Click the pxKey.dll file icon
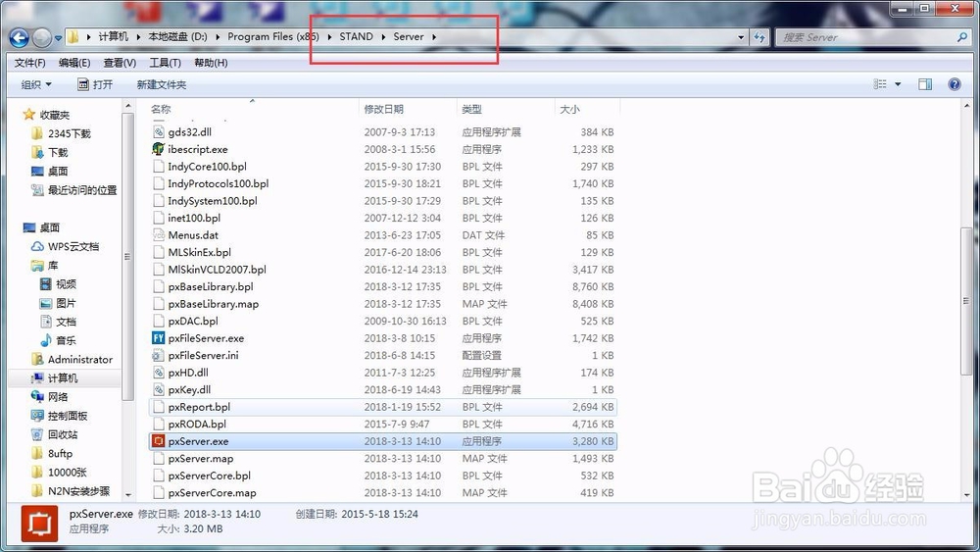The width and height of the screenshot is (980, 552). point(158,389)
